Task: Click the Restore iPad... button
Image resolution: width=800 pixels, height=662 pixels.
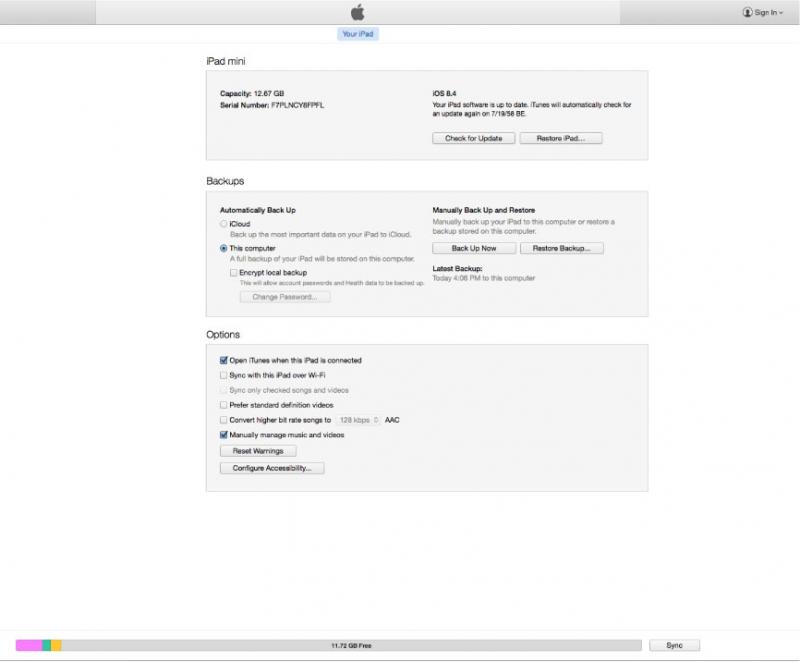Action: pyautogui.click(x=561, y=138)
